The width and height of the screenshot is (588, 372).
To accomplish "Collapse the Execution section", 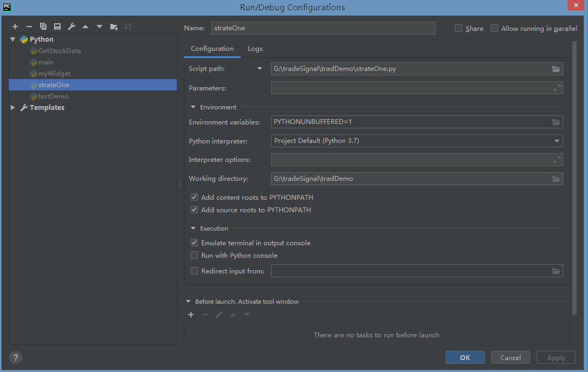I will (x=193, y=228).
